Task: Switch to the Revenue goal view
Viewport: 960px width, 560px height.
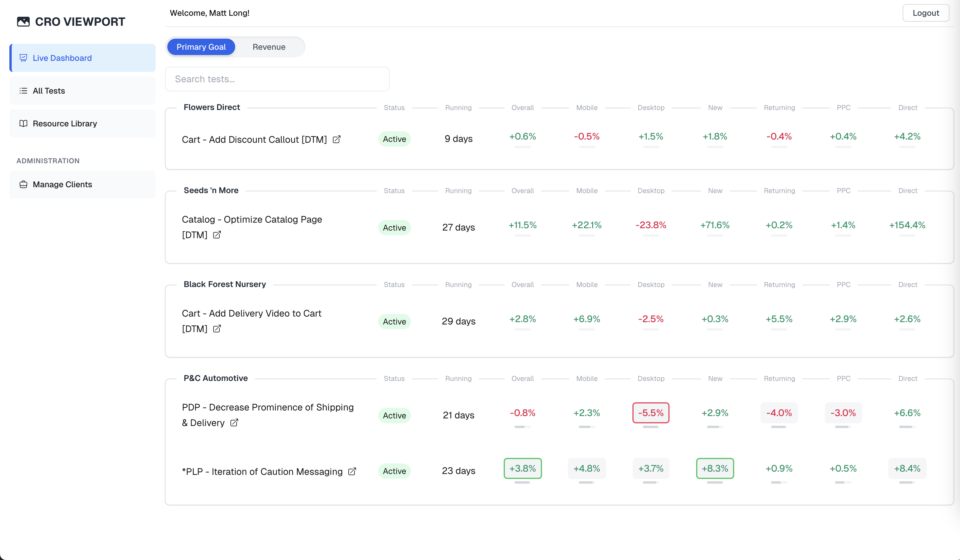Action: point(269,47)
